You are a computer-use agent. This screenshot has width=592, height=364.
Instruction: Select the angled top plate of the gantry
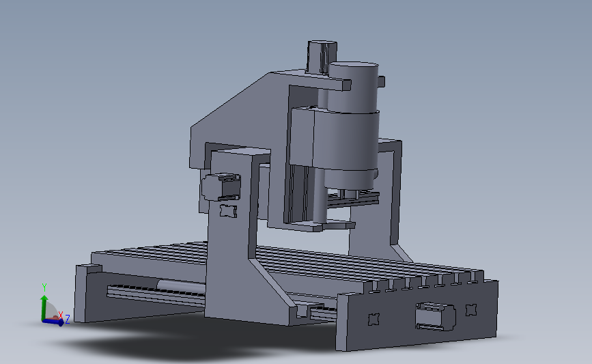(x=242, y=113)
